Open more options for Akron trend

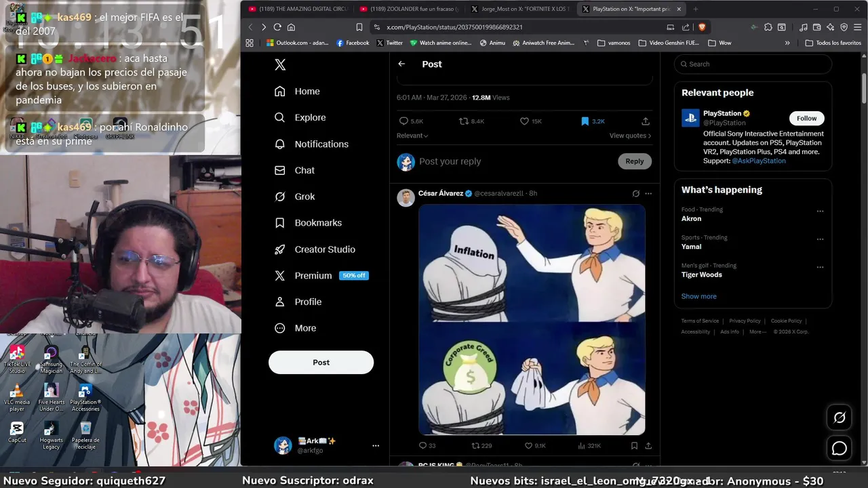820,211
